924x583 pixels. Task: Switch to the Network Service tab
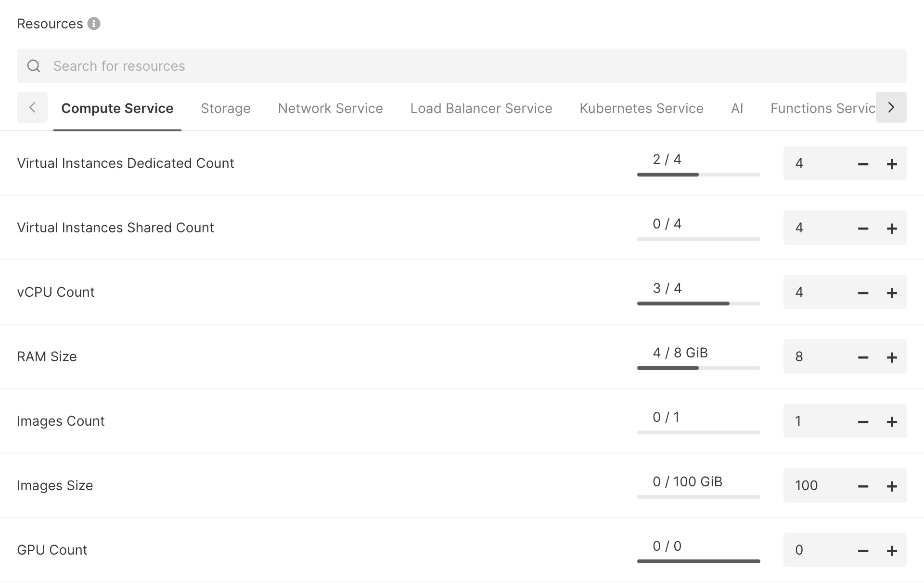pos(330,108)
